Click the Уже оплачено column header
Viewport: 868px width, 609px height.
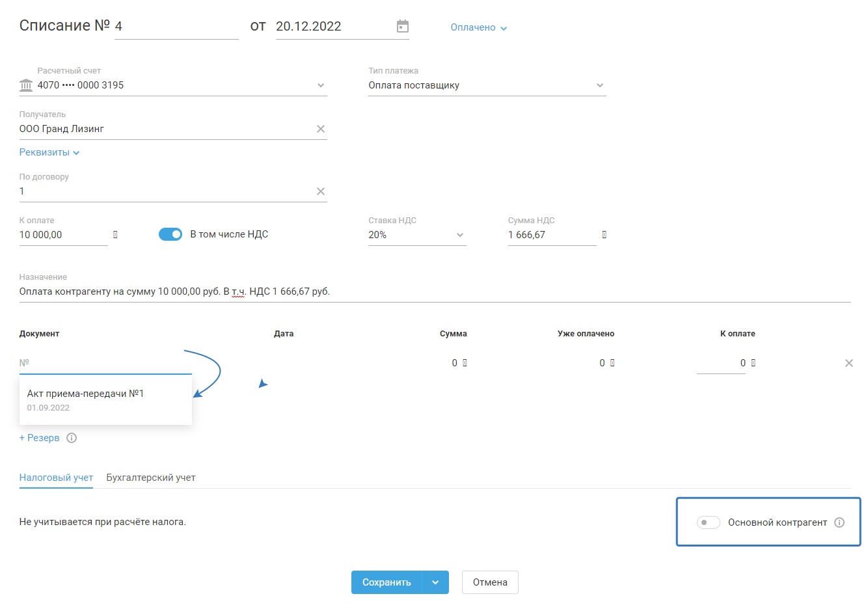586,334
